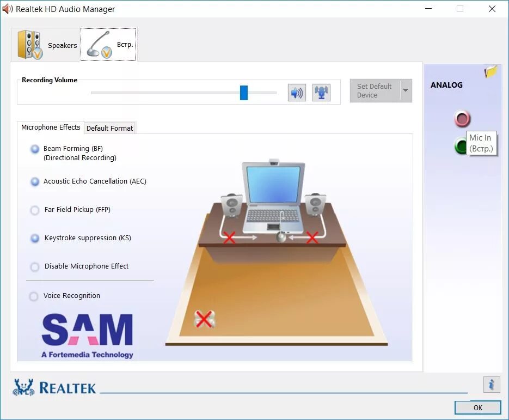The image size is (509, 420).
Task: Toggle Beam Forming (BF) option
Action: pos(35,149)
